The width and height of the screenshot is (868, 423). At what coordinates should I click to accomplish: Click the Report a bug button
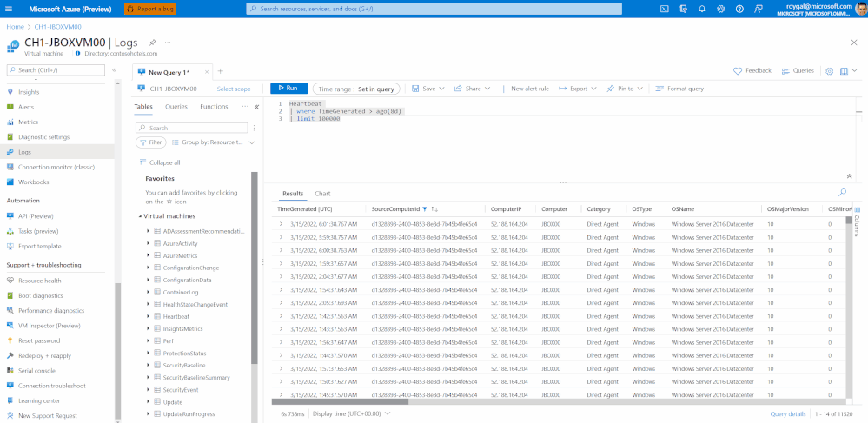(x=150, y=9)
